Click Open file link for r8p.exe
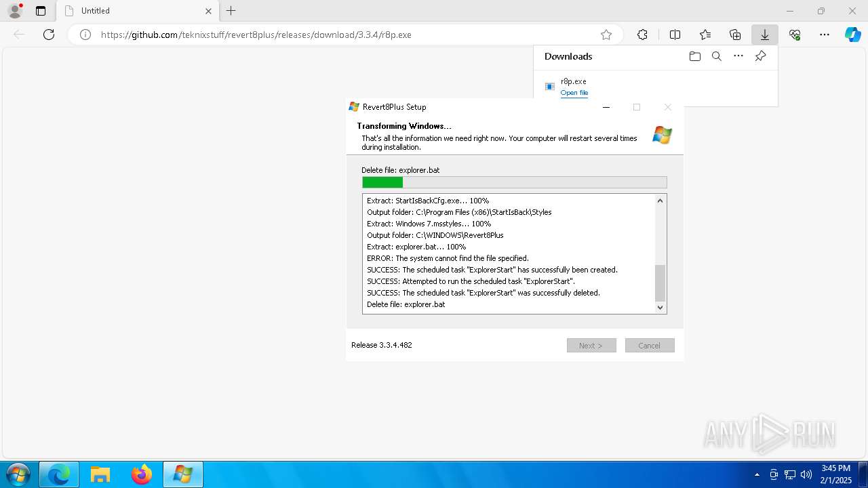Viewport: 868px width, 488px height. (574, 93)
